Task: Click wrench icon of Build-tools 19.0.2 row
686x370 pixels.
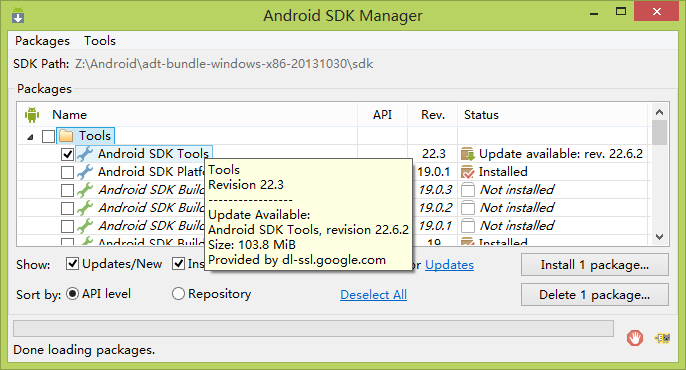Action: pyautogui.click(x=85, y=207)
